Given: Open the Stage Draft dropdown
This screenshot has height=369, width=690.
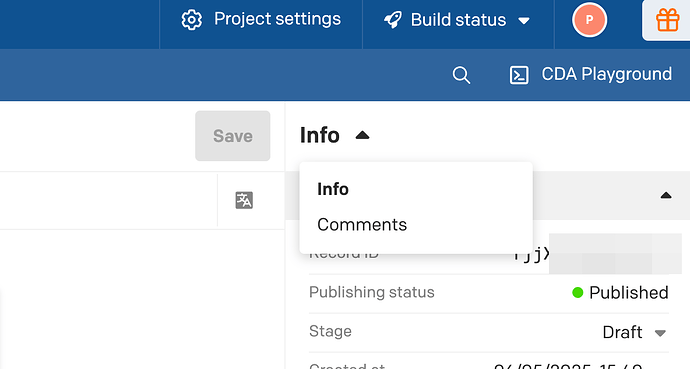Looking at the screenshot, I should [x=634, y=332].
